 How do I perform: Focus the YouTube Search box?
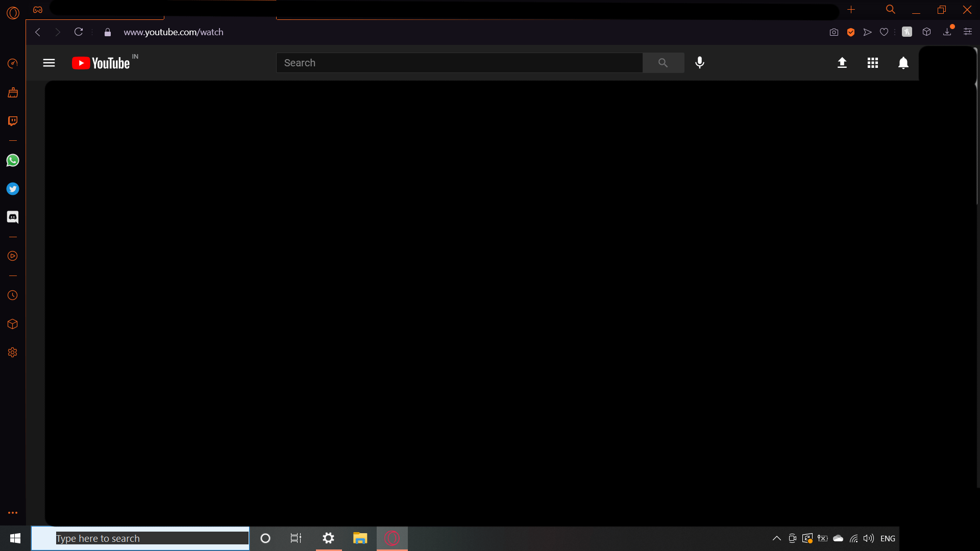pyautogui.click(x=459, y=63)
